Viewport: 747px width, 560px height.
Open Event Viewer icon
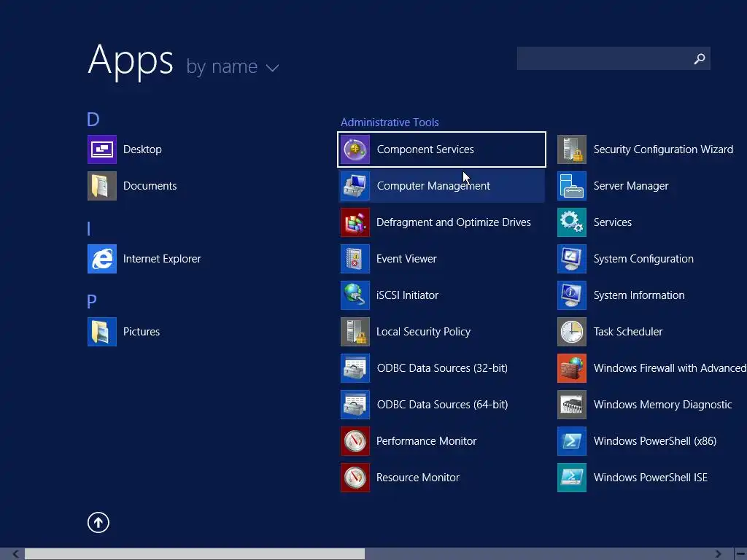pyautogui.click(x=355, y=259)
